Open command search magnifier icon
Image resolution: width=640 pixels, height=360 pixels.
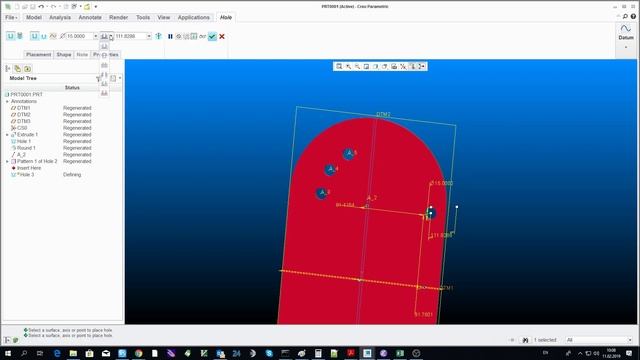click(625, 17)
